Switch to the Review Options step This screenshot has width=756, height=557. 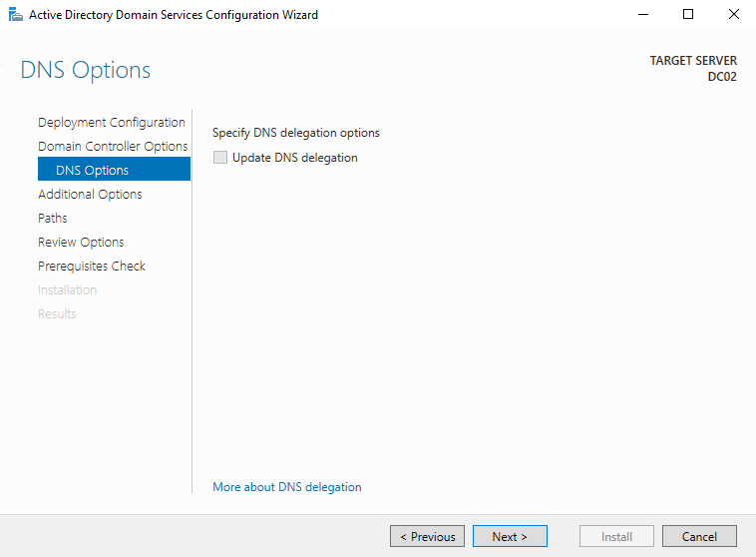[81, 243]
